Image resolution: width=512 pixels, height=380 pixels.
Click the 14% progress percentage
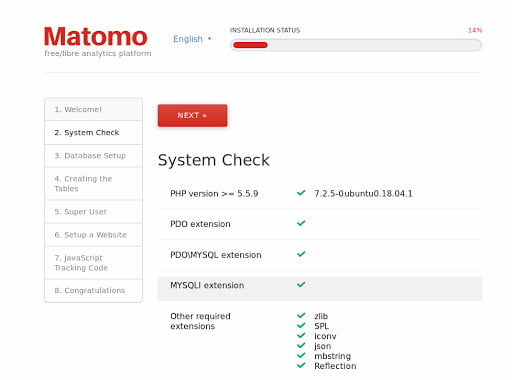pyautogui.click(x=475, y=30)
